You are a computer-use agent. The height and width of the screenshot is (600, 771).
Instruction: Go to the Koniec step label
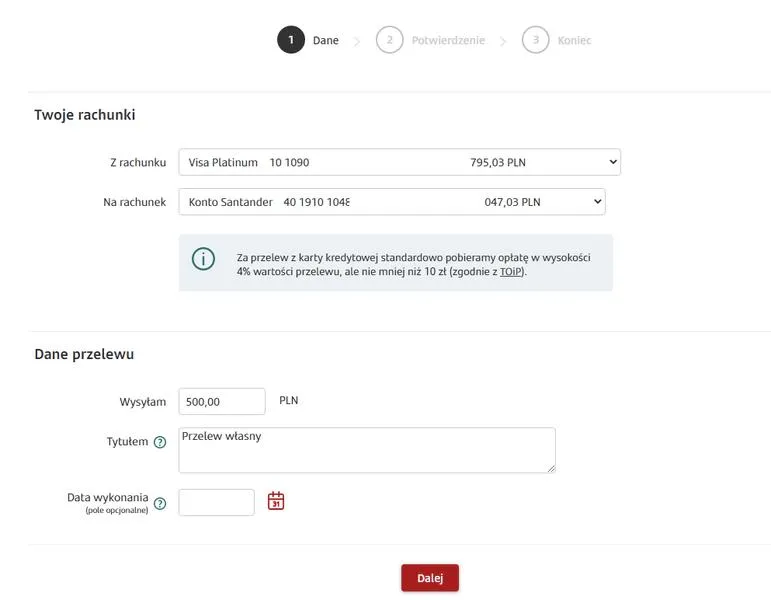[574, 40]
